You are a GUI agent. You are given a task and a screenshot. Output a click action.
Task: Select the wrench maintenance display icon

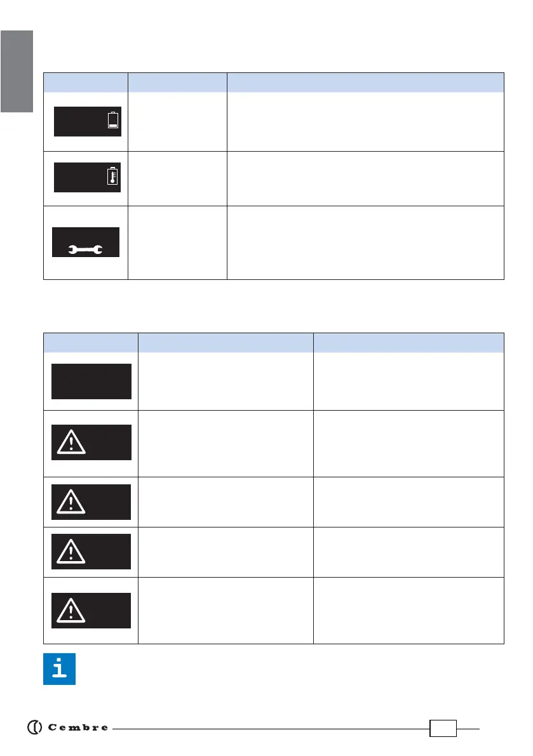pyautogui.click(x=86, y=241)
